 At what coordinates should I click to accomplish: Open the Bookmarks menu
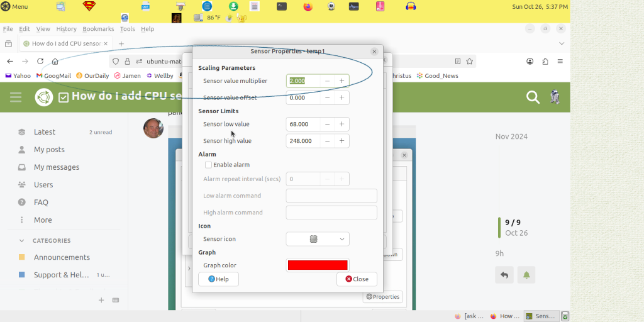(x=98, y=29)
